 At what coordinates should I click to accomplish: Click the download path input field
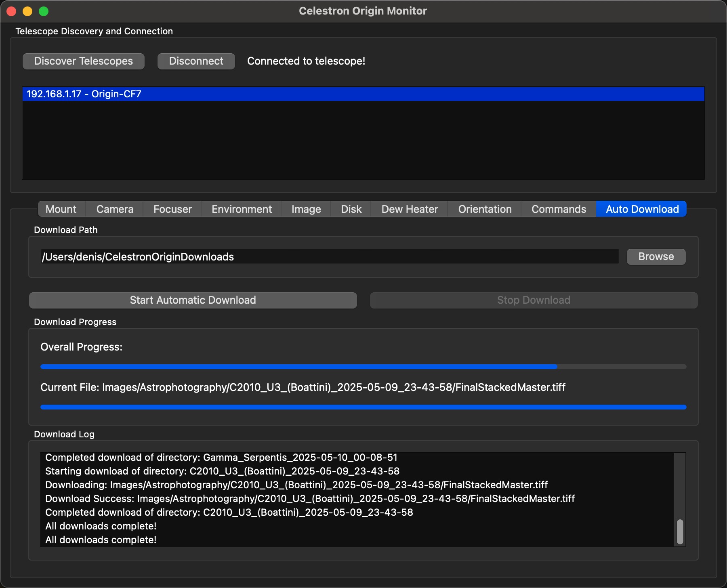click(330, 257)
